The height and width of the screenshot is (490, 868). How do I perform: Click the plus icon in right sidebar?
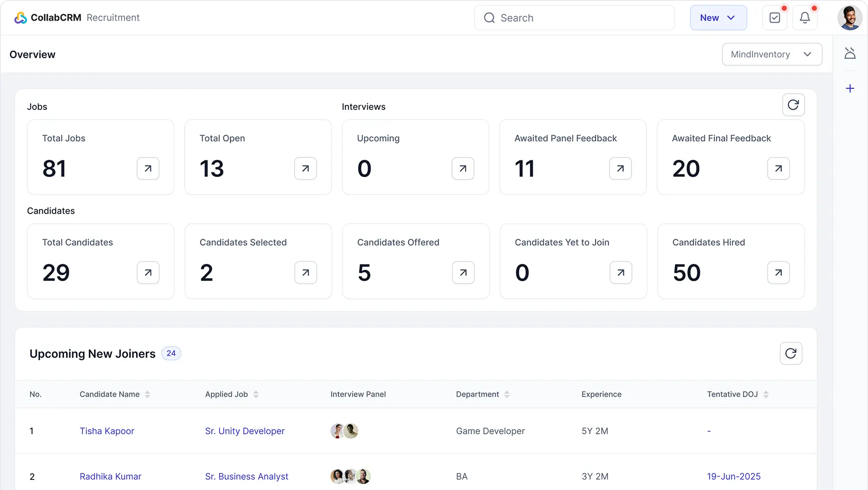pos(850,88)
